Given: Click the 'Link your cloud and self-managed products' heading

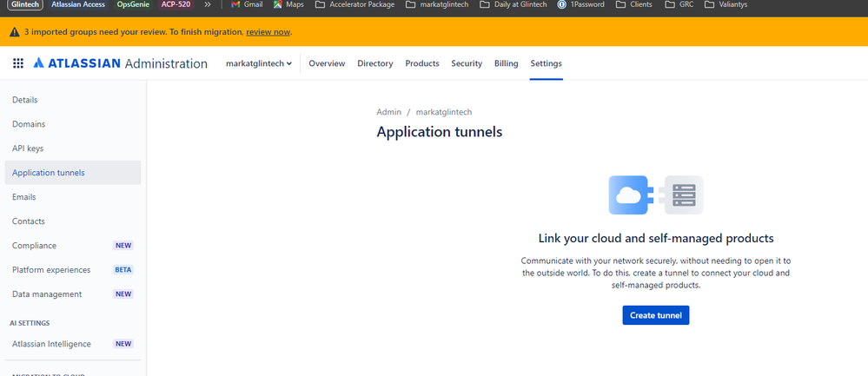Looking at the screenshot, I should click(x=656, y=238).
